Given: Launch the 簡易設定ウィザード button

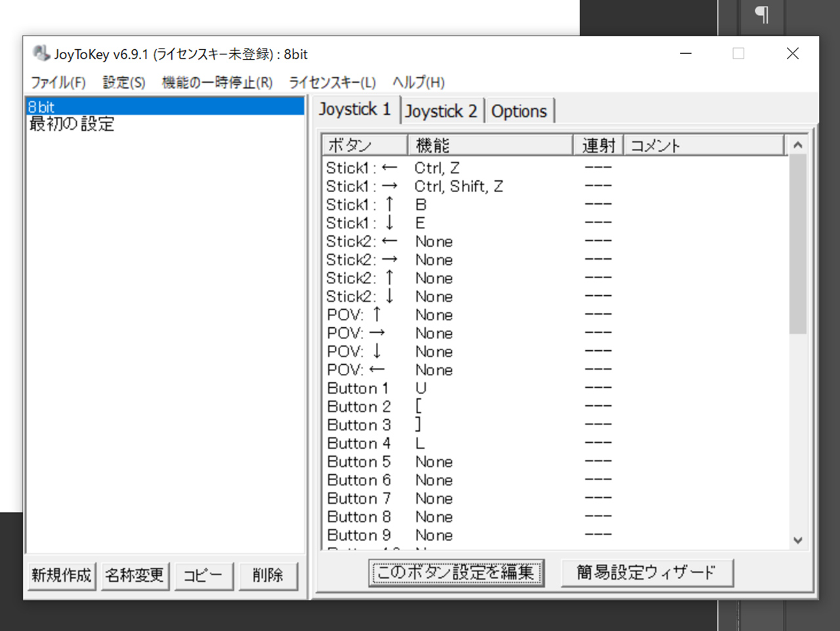Looking at the screenshot, I should click(x=646, y=573).
